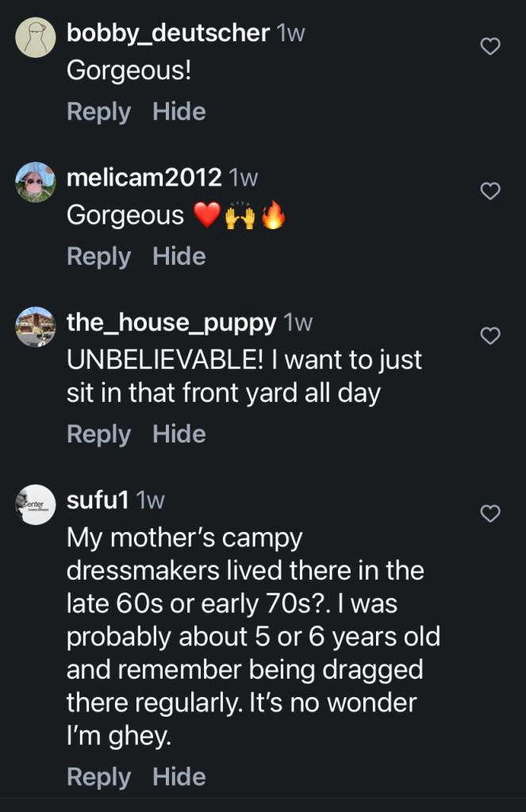Like the_house_puppy's comment

[x=491, y=336]
